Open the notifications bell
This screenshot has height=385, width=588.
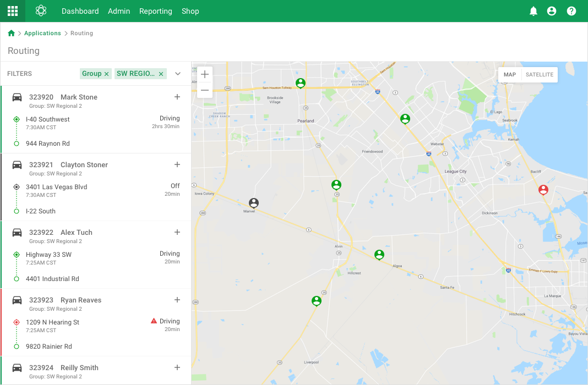[533, 11]
